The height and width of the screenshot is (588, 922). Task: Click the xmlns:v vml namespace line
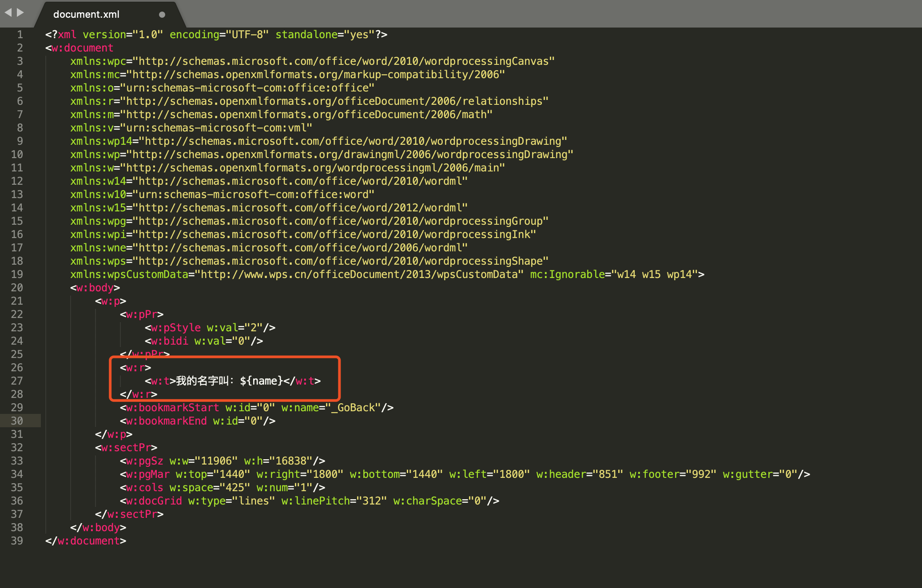pyautogui.click(x=191, y=127)
